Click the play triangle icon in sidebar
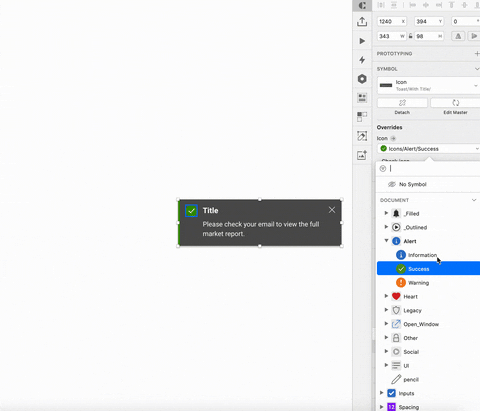480x411 pixels. 362,41
